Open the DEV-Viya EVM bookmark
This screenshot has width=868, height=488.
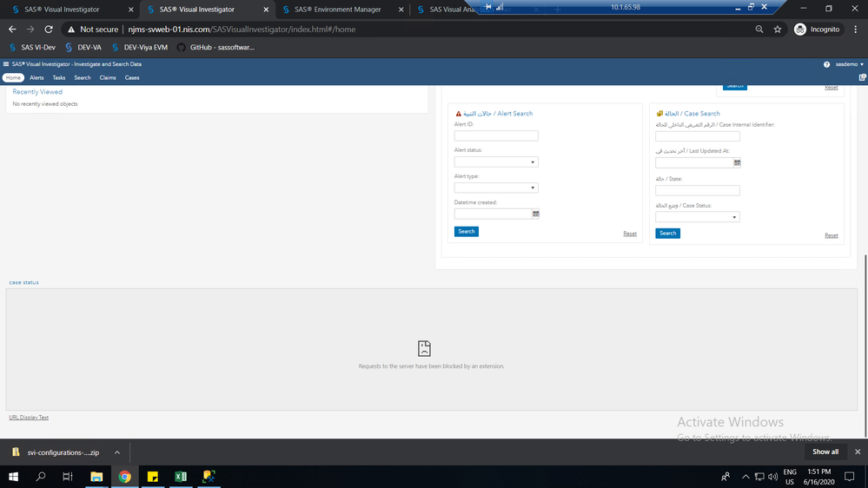pyautogui.click(x=140, y=48)
